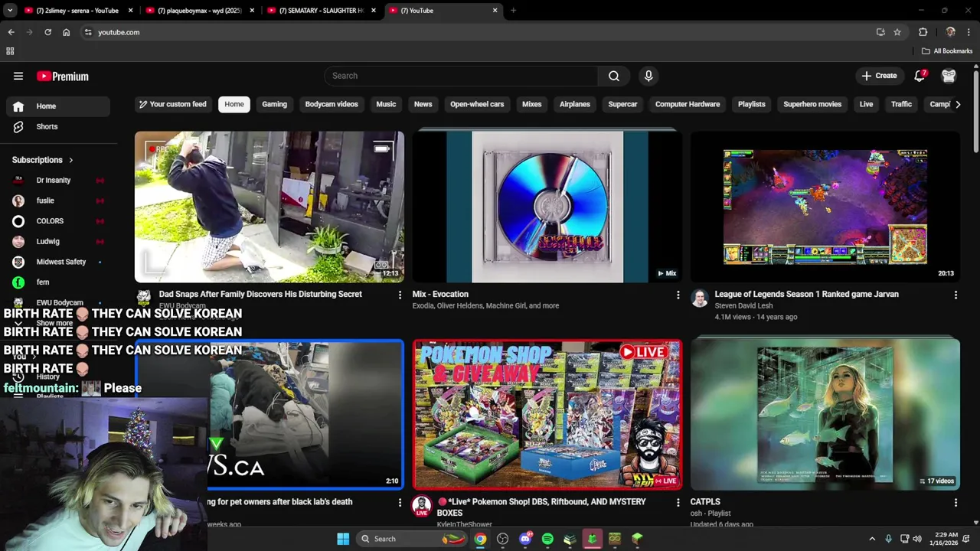Select the Open-wheel cars chip
The image size is (980, 551).
click(x=477, y=104)
